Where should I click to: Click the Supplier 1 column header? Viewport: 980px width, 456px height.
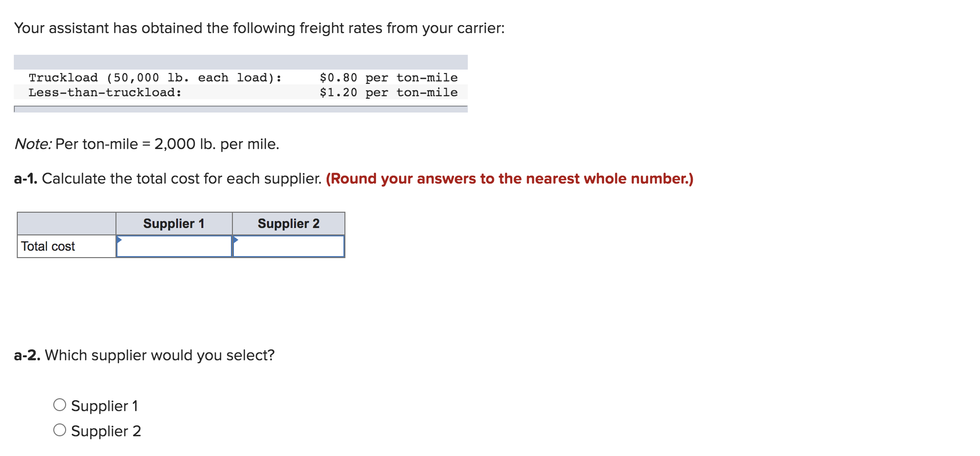tap(174, 223)
